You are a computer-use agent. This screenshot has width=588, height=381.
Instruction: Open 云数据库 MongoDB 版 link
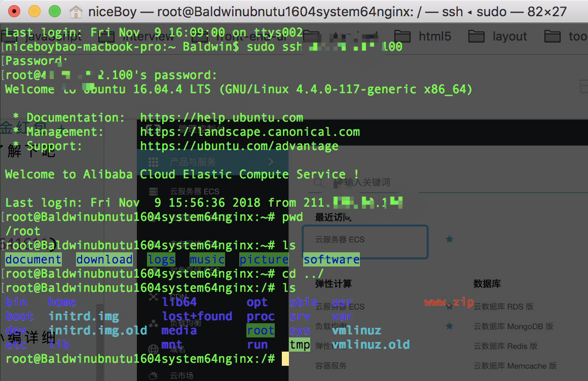[x=513, y=326]
